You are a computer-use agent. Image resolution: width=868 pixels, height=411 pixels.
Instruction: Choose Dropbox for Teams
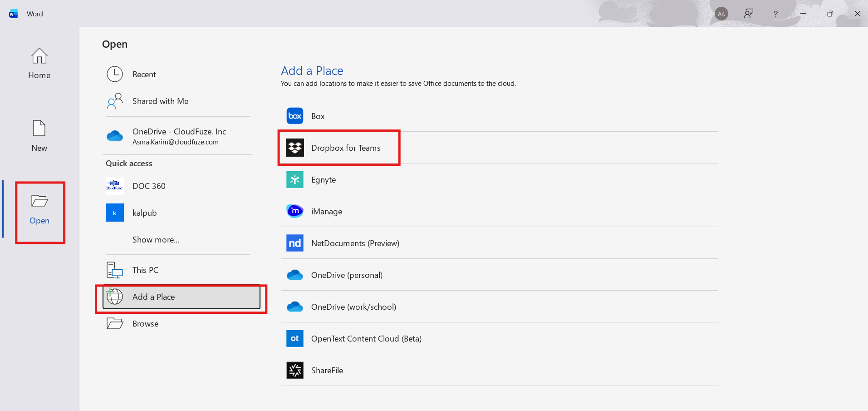[345, 148]
